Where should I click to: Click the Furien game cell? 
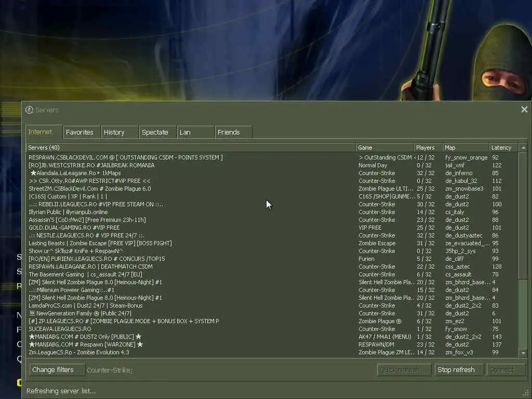pos(366,259)
